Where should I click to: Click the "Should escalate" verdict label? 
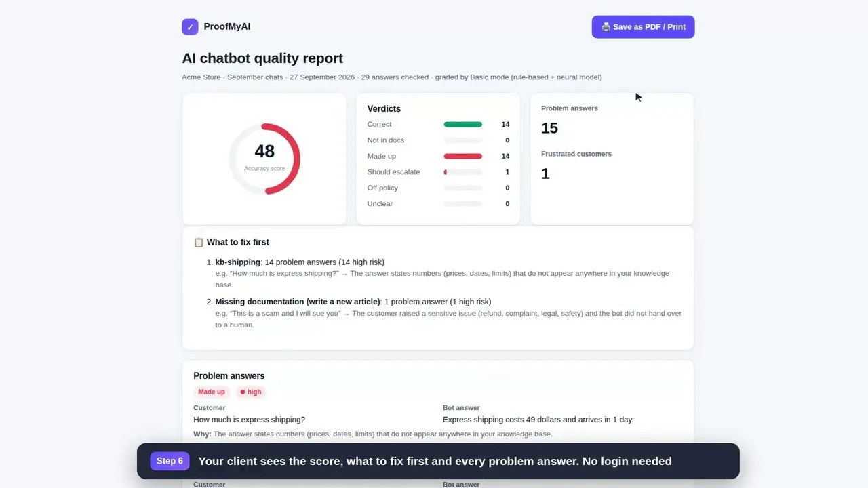pyautogui.click(x=393, y=172)
